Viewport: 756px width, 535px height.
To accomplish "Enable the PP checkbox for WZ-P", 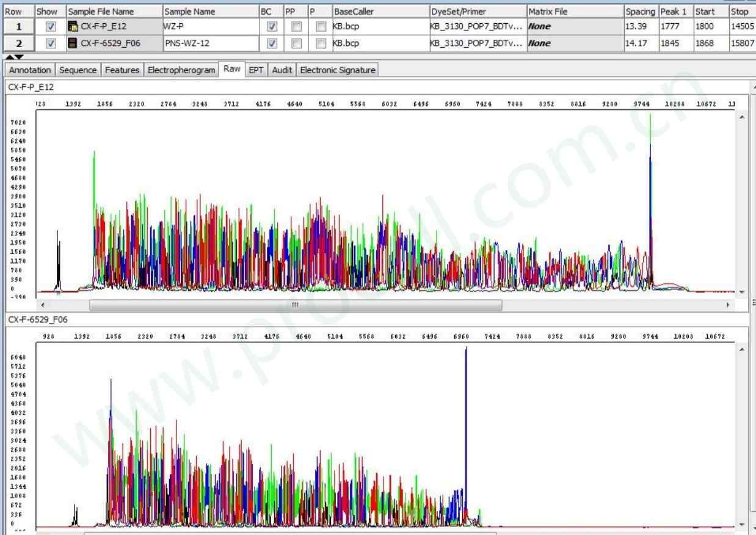I will pyautogui.click(x=296, y=27).
